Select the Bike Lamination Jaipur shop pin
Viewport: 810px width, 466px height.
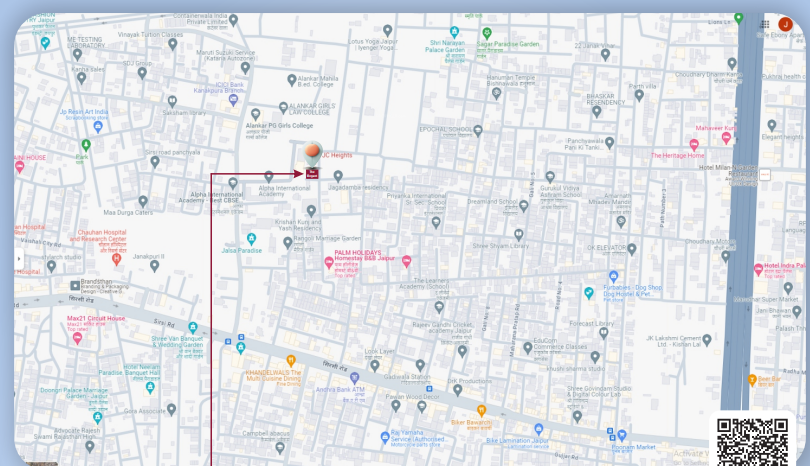coord(539,429)
